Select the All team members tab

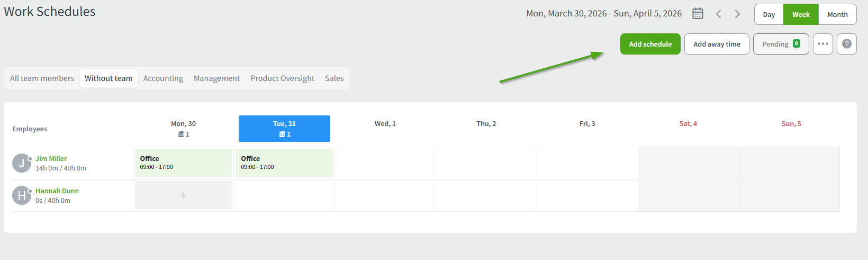(42, 78)
